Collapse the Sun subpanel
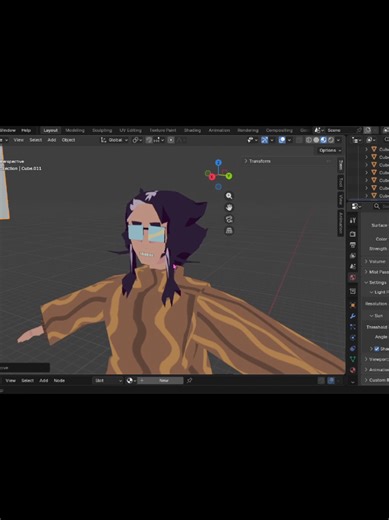 click(377, 316)
